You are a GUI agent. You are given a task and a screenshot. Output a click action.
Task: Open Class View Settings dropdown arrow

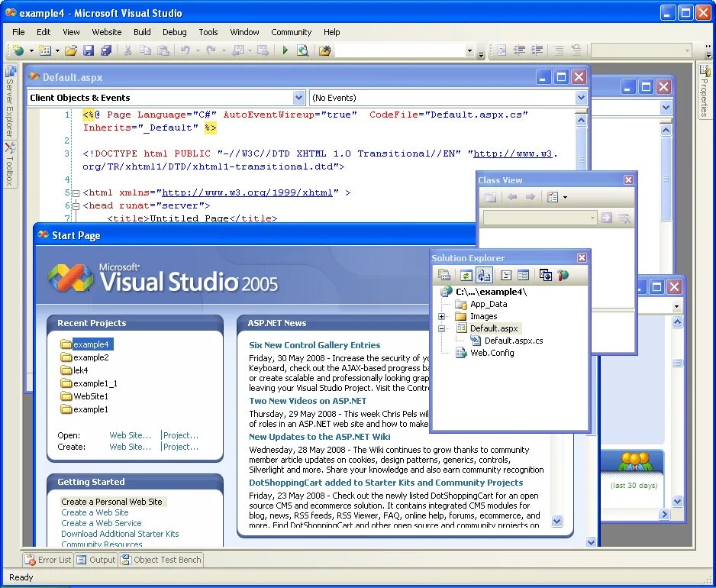[566, 197]
